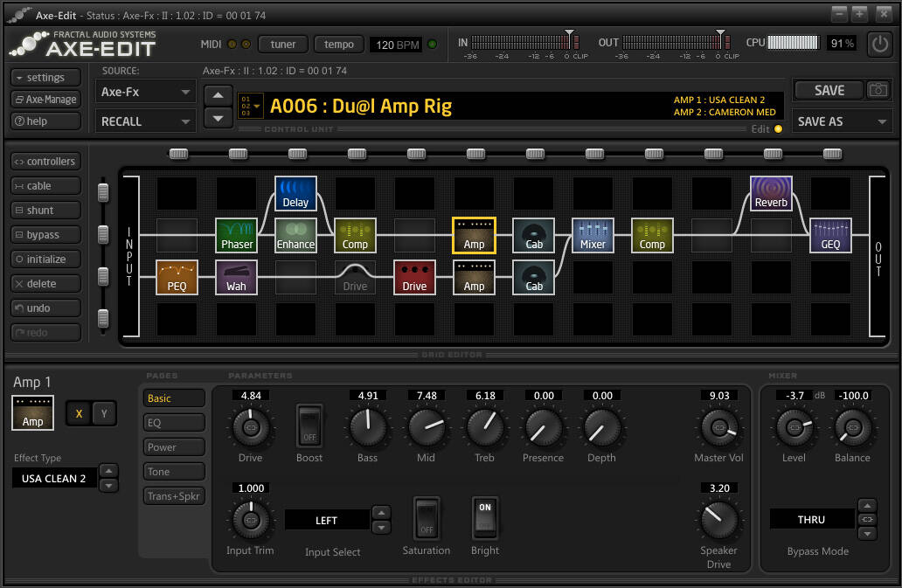Go to previous preset with up arrow

point(218,95)
